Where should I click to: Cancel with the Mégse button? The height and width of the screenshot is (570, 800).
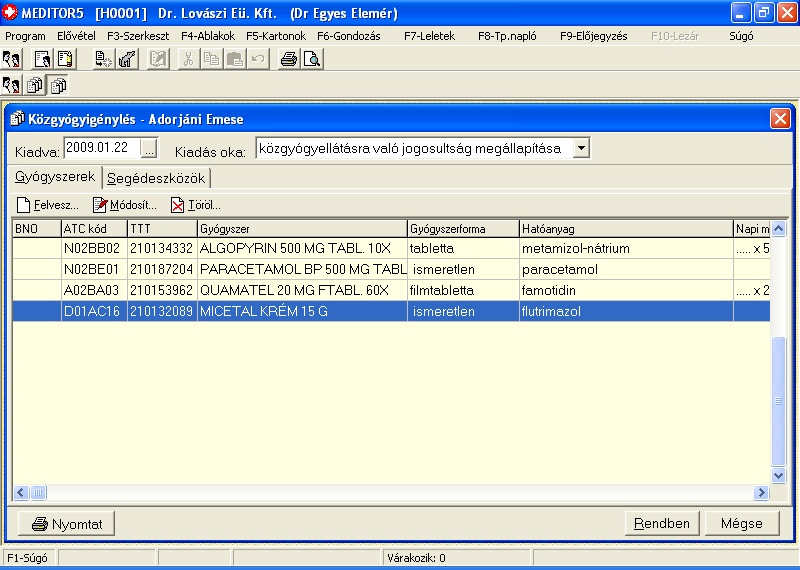[741, 523]
